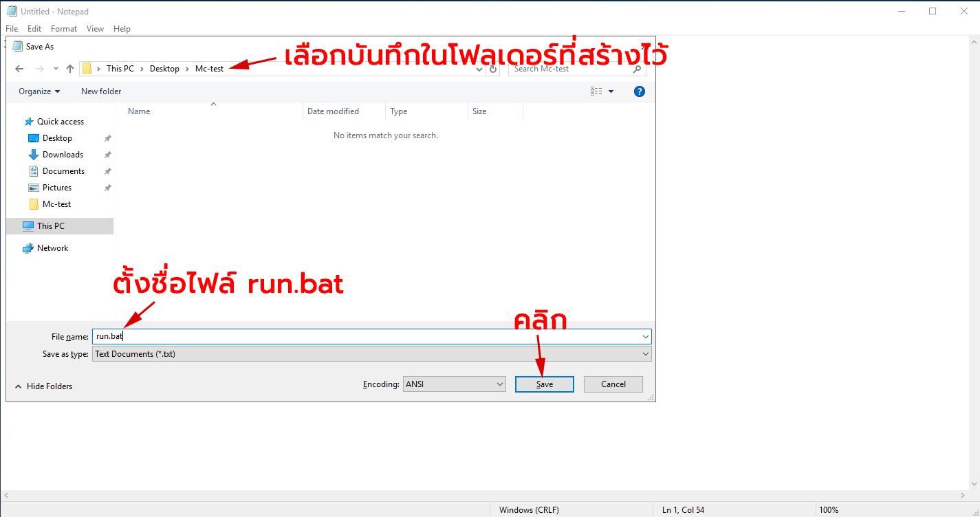
Task: Click the Save button
Action: click(544, 384)
